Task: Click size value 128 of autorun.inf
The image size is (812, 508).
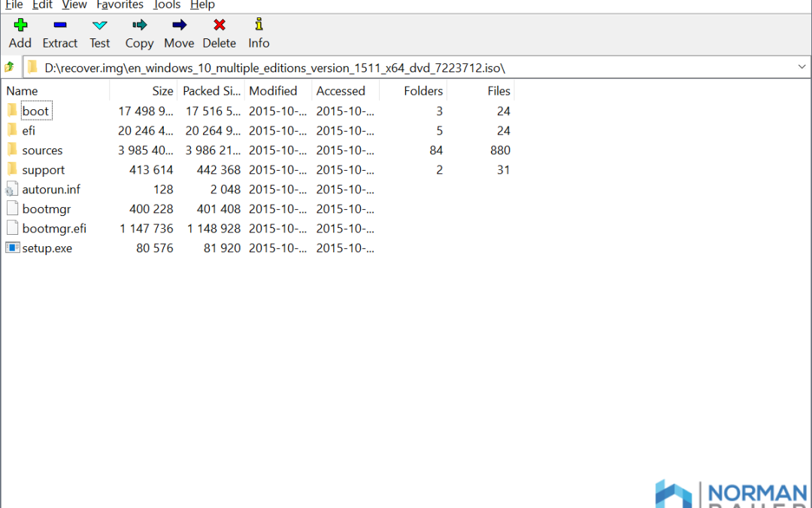Action: [163, 190]
